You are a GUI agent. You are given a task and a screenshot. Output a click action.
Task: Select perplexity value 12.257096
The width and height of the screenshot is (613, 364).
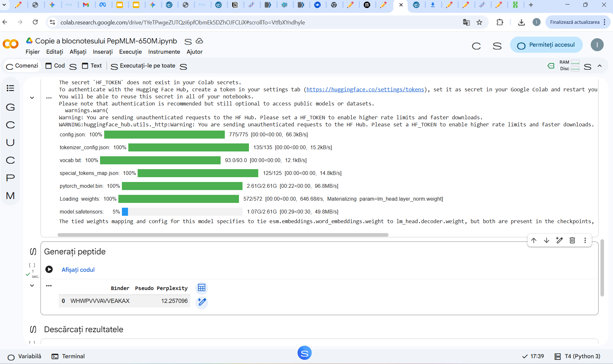174,301
